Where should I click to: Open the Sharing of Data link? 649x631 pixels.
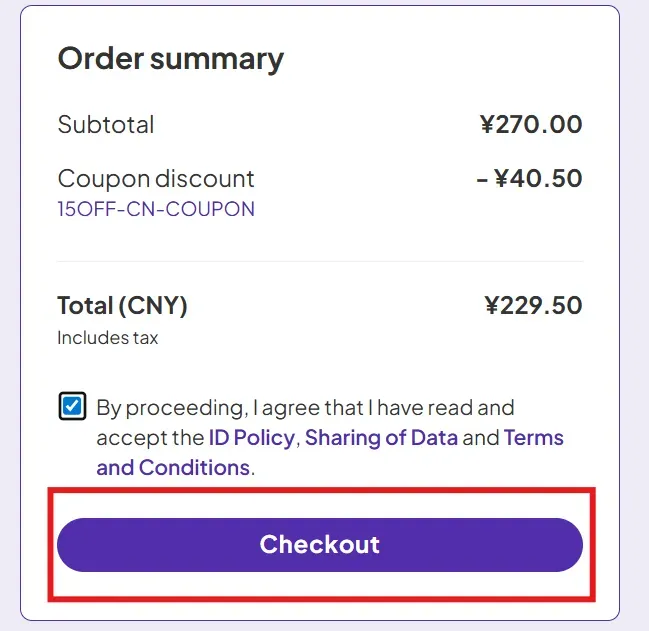click(381, 438)
